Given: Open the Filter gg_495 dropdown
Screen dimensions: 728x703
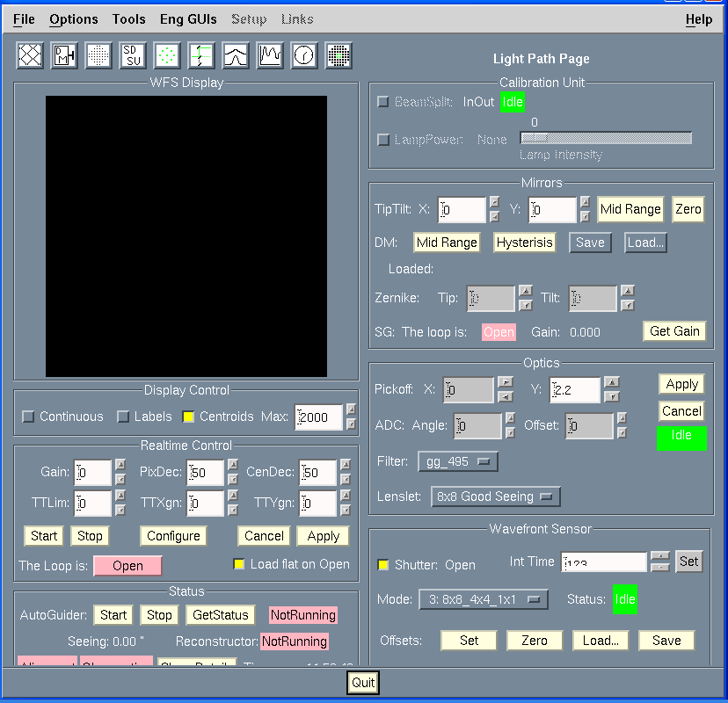Looking at the screenshot, I should (463, 461).
